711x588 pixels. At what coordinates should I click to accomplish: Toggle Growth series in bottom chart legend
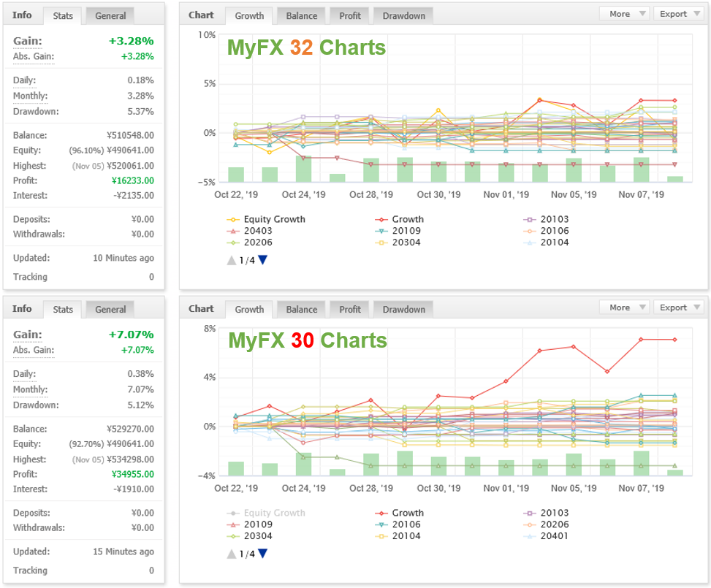pyautogui.click(x=400, y=513)
